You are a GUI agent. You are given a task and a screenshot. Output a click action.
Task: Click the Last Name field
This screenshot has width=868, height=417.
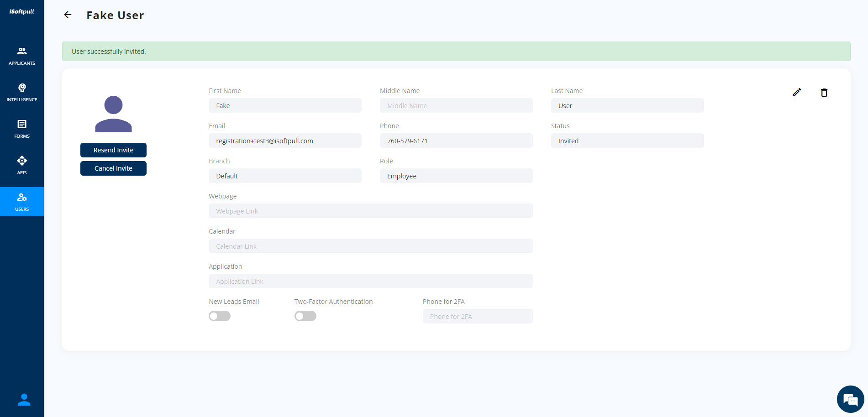click(627, 106)
